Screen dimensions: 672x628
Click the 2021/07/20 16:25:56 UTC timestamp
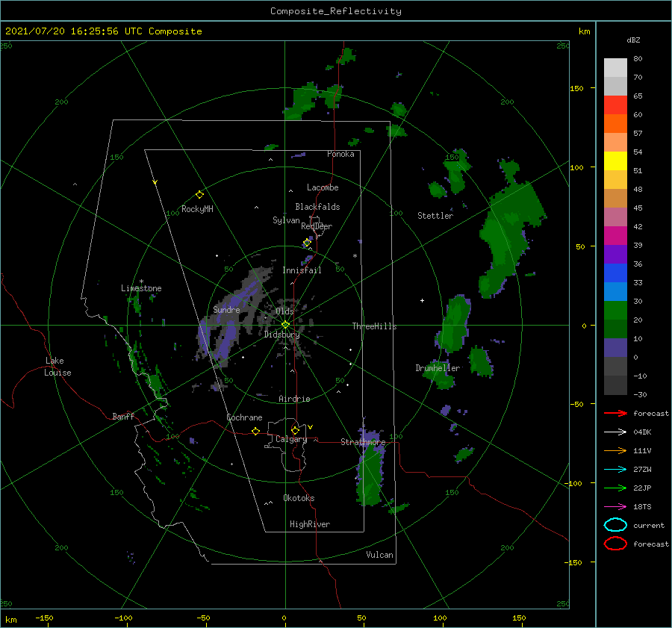click(x=103, y=31)
